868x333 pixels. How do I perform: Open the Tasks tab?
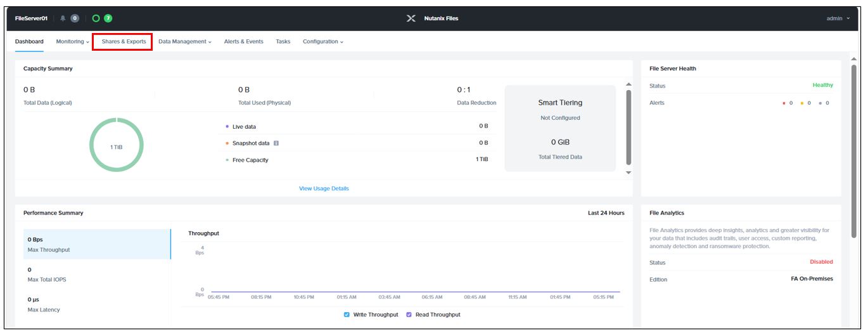283,42
